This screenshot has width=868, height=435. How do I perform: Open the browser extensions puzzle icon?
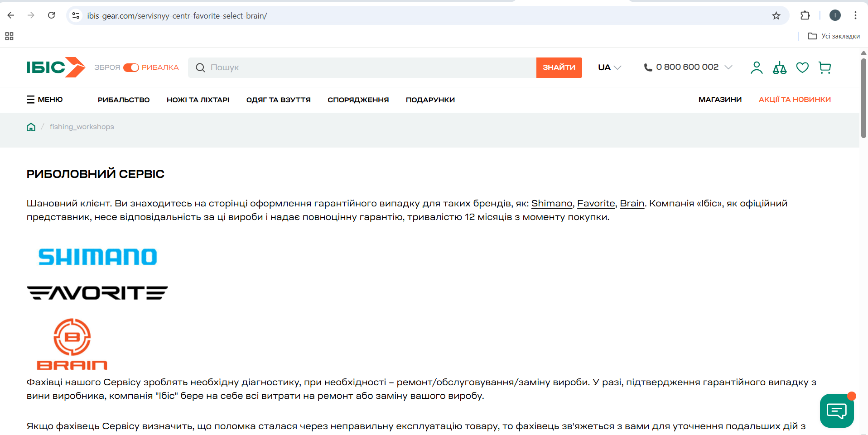click(x=805, y=15)
